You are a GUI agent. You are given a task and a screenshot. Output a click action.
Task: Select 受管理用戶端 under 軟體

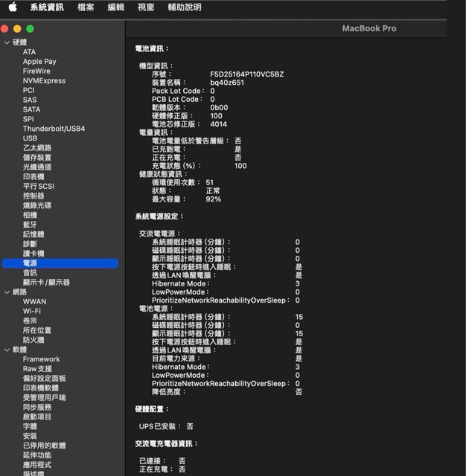[x=45, y=398]
